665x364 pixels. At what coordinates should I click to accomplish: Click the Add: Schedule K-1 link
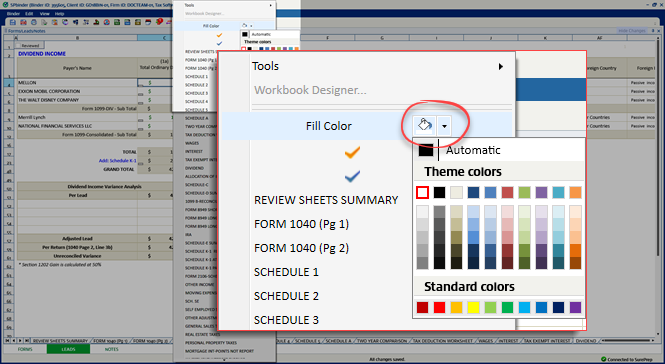pyautogui.click(x=117, y=160)
